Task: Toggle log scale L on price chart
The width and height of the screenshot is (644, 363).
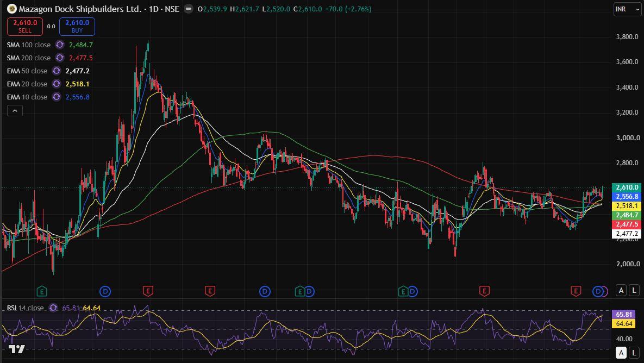Action: tap(634, 290)
